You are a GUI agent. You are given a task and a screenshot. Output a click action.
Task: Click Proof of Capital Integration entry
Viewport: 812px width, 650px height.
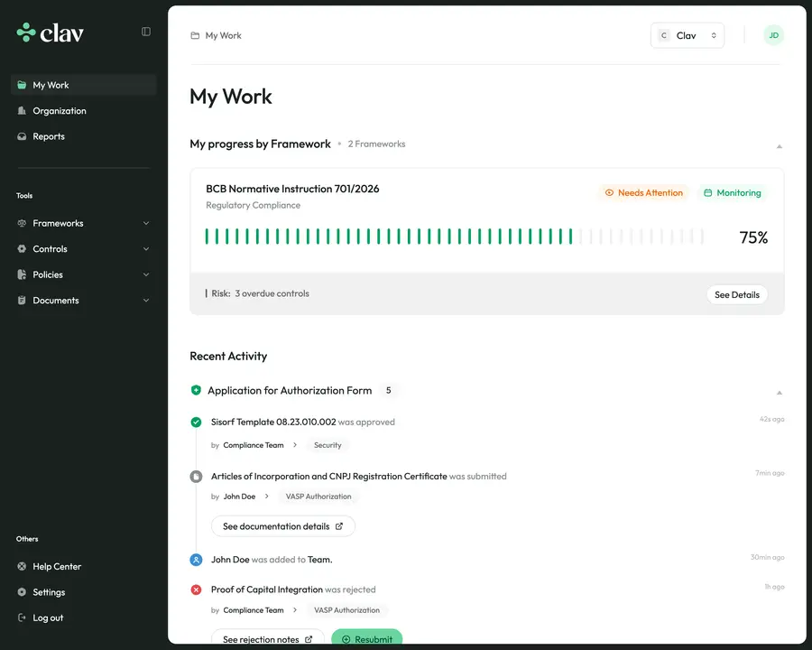point(293,590)
